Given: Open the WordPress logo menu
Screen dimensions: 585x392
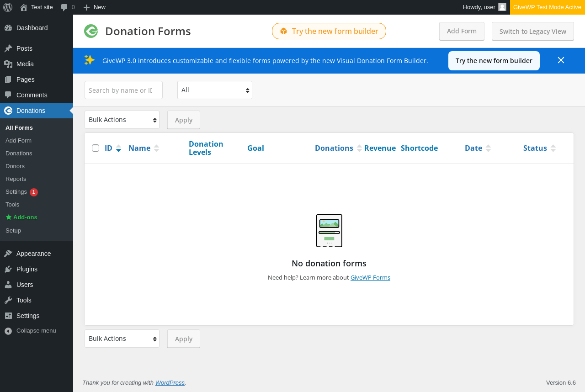Looking at the screenshot, I should [x=8, y=7].
